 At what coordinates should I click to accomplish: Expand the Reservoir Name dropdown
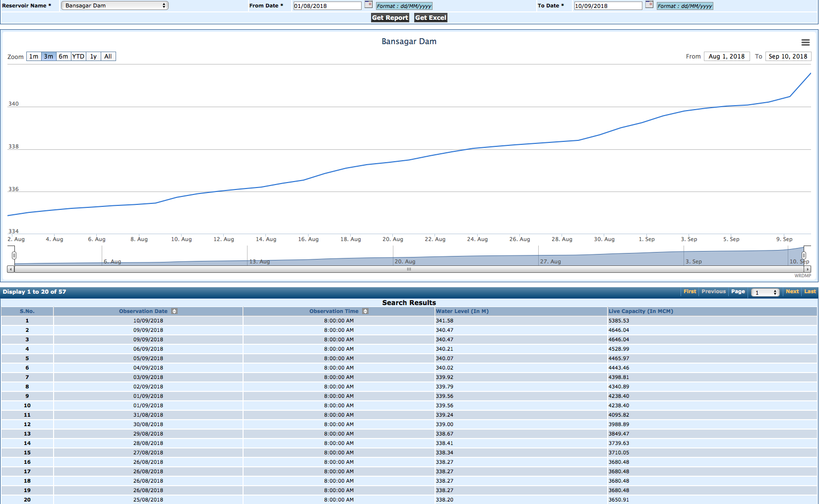[x=115, y=5]
